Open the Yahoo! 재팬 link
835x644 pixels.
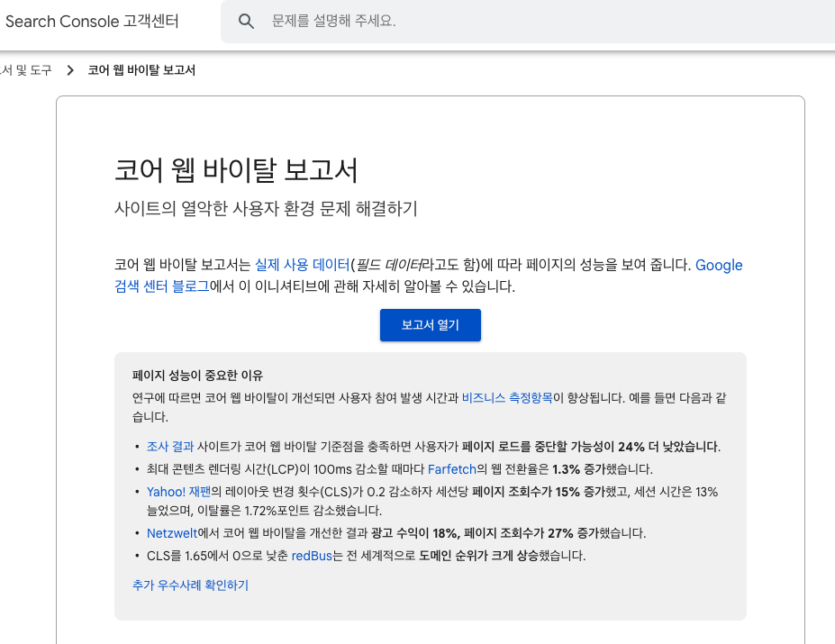[179, 492]
